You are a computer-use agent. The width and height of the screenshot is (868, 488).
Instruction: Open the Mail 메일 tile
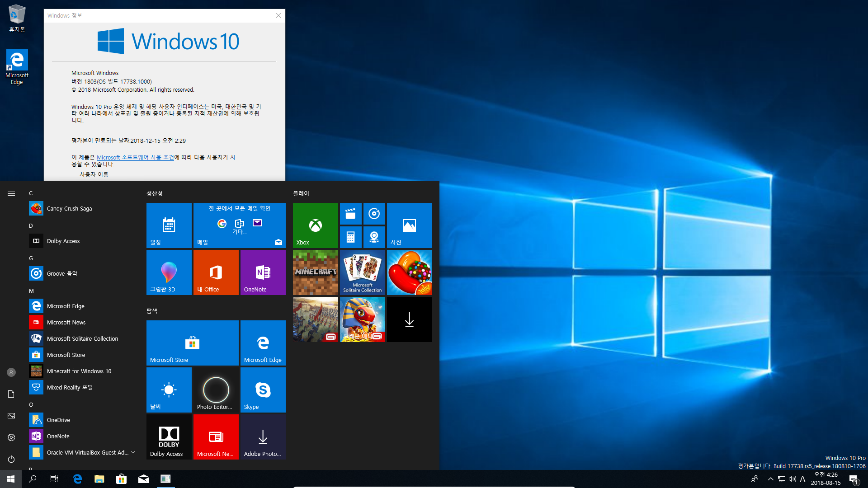pyautogui.click(x=239, y=225)
